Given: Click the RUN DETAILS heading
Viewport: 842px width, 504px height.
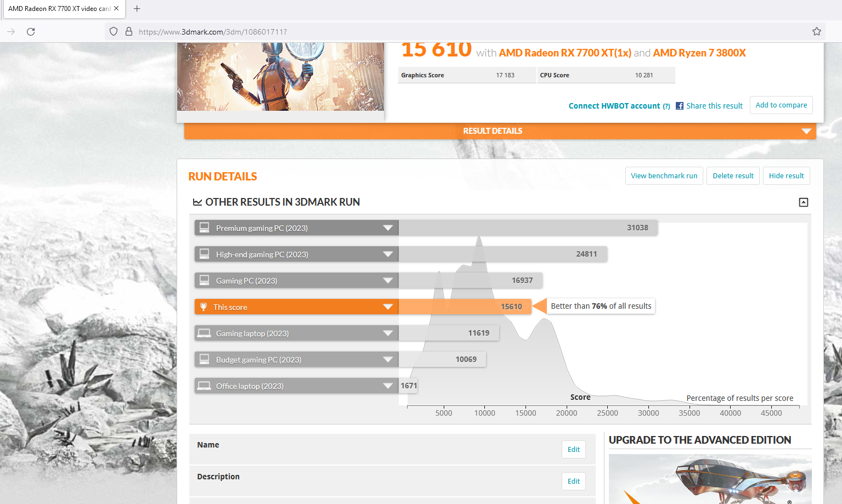Looking at the screenshot, I should point(223,177).
